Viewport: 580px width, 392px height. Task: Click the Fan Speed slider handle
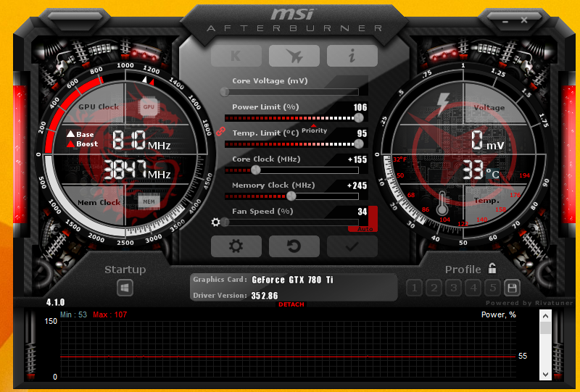click(225, 222)
